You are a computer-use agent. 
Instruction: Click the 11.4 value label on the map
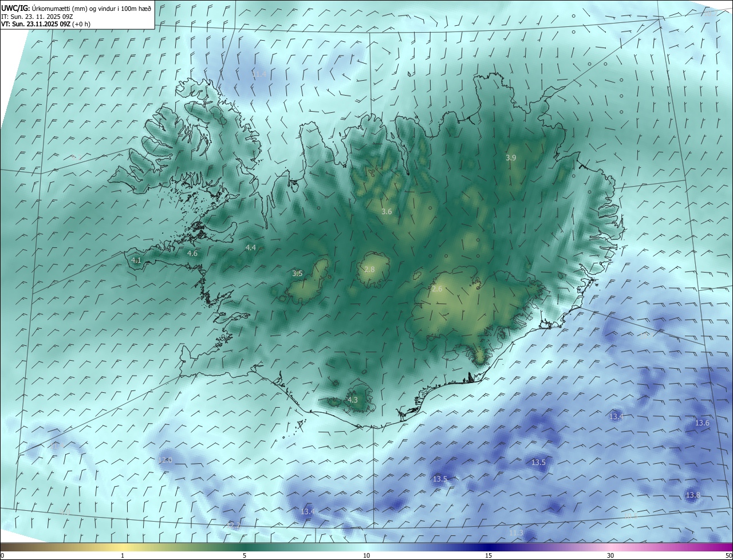pos(259,74)
